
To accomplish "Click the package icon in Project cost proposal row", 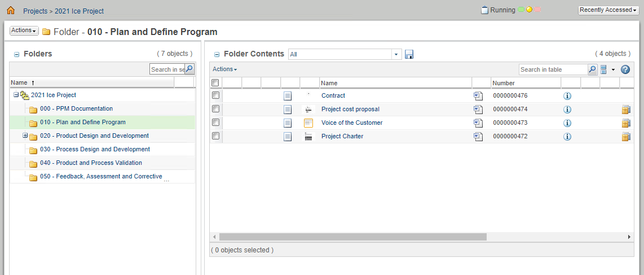I will point(626,110).
